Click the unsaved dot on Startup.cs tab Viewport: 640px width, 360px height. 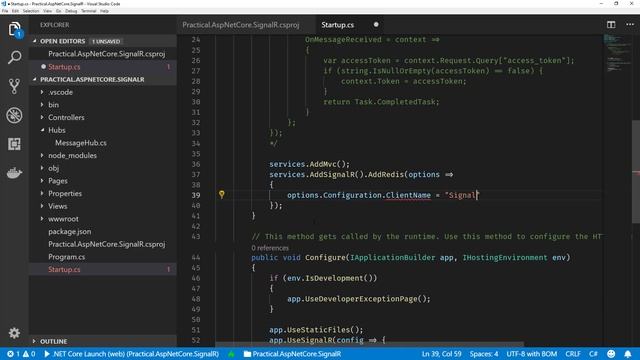click(376, 24)
